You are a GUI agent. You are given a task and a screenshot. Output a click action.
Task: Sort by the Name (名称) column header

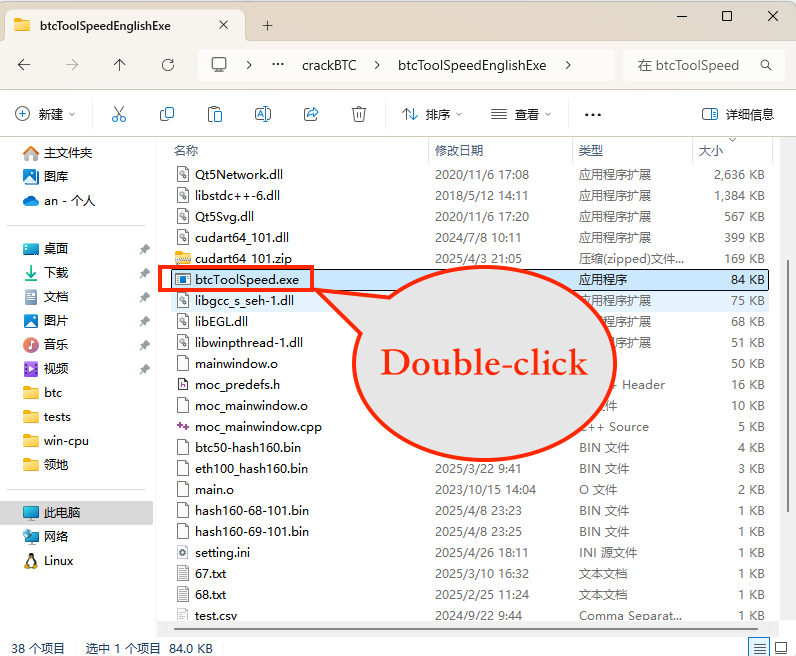[x=186, y=150]
